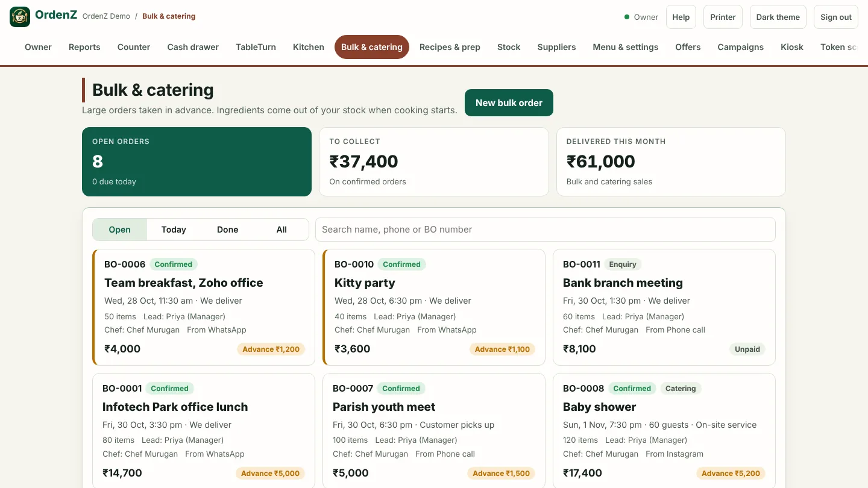Click the Advance ₹1,100 badge
Screen dimensions: 868x488
(502, 349)
